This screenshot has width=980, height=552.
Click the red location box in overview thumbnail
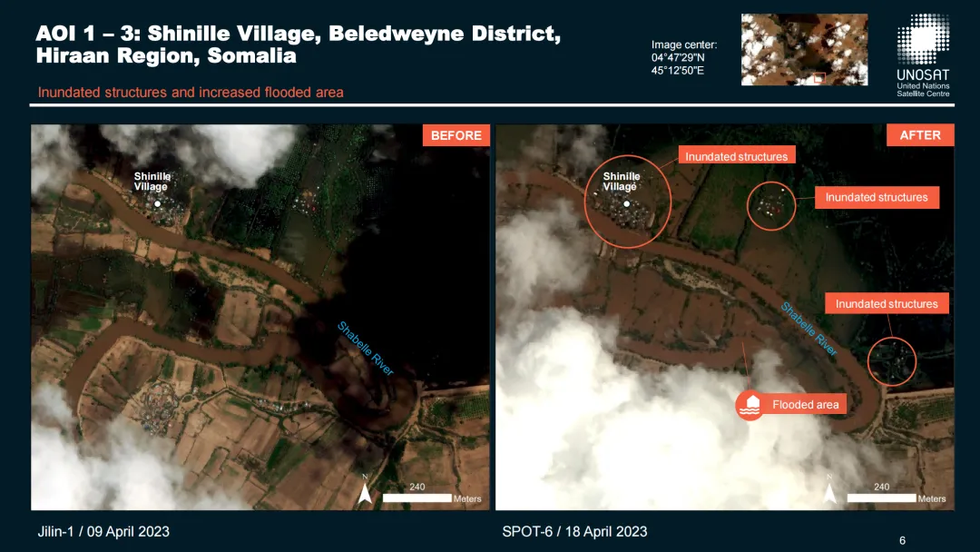point(819,77)
